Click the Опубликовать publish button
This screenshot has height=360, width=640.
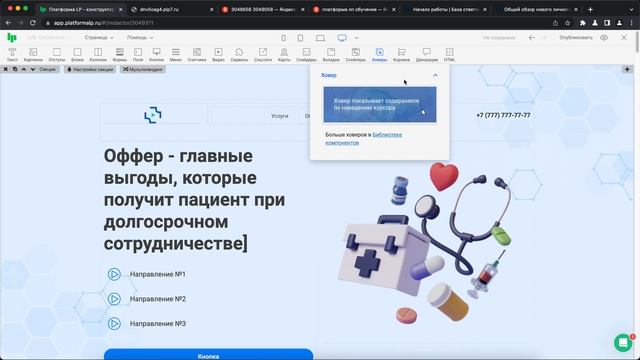[x=576, y=38]
